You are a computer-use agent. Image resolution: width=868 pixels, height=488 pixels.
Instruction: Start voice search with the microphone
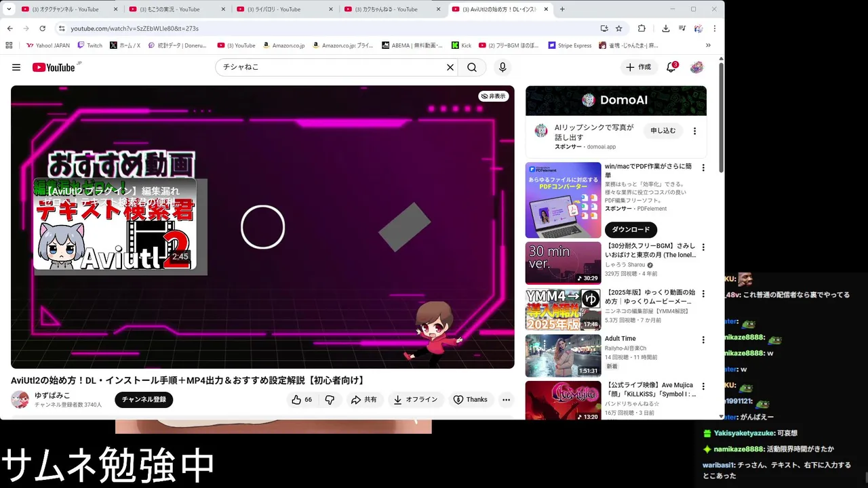(x=502, y=67)
